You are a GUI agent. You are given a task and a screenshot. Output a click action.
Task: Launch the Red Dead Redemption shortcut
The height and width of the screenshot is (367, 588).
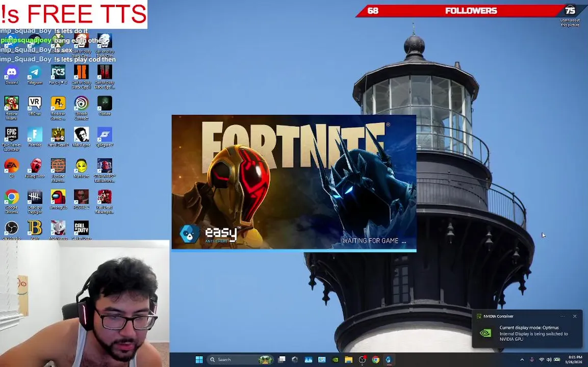click(105, 201)
